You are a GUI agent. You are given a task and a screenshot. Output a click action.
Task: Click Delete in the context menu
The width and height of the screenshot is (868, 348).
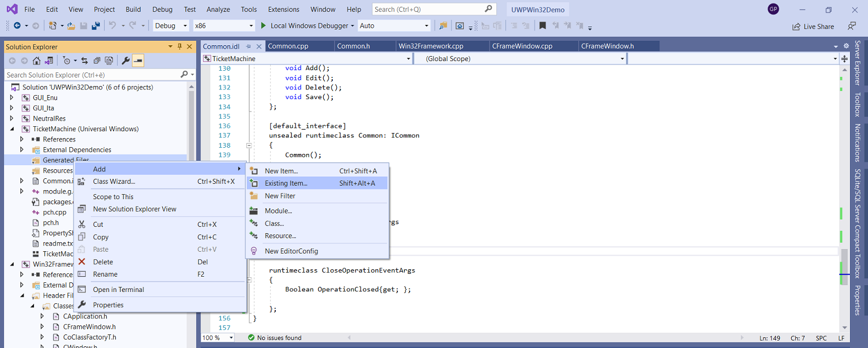pos(160,262)
